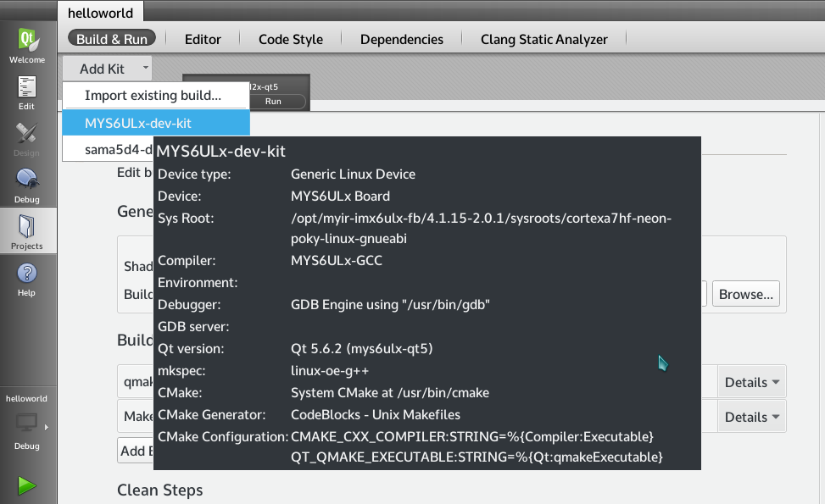Collapse the Add Kit dropdown

pyautogui.click(x=108, y=69)
